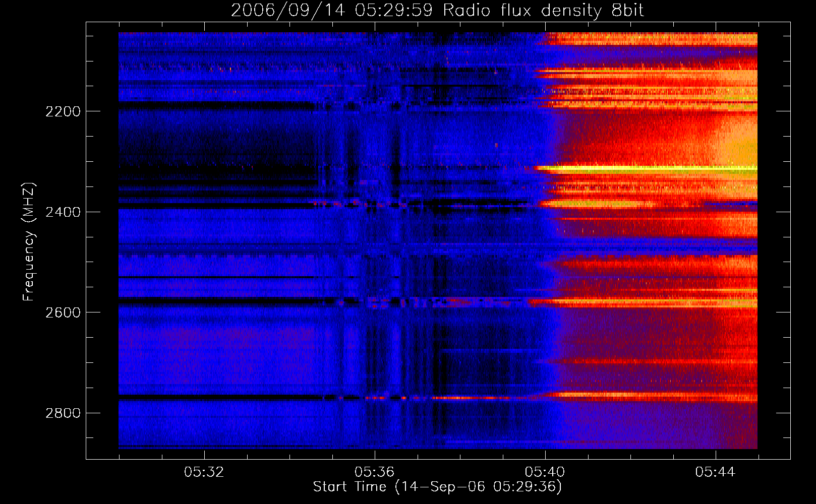Image resolution: width=816 pixels, height=504 pixels.
Task: Click the 05:44 time axis label
Action: pos(715,472)
